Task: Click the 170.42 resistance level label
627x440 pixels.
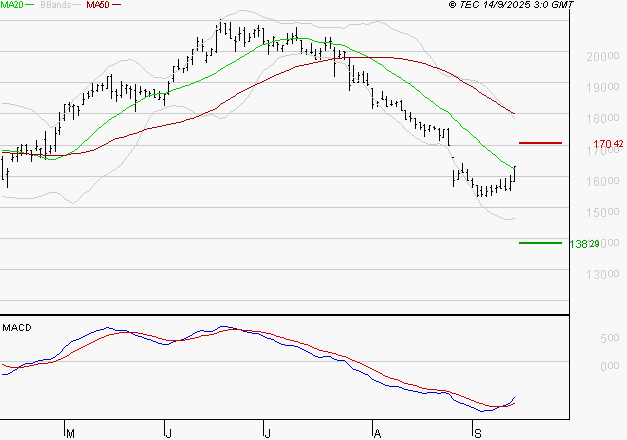Action: click(x=608, y=144)
